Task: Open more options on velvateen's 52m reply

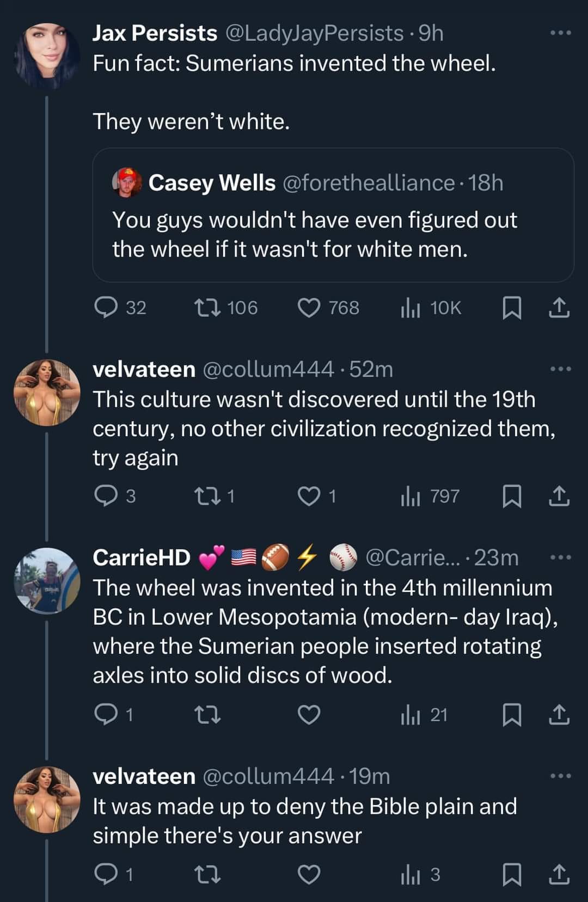Action: click(x=560, y=369)
